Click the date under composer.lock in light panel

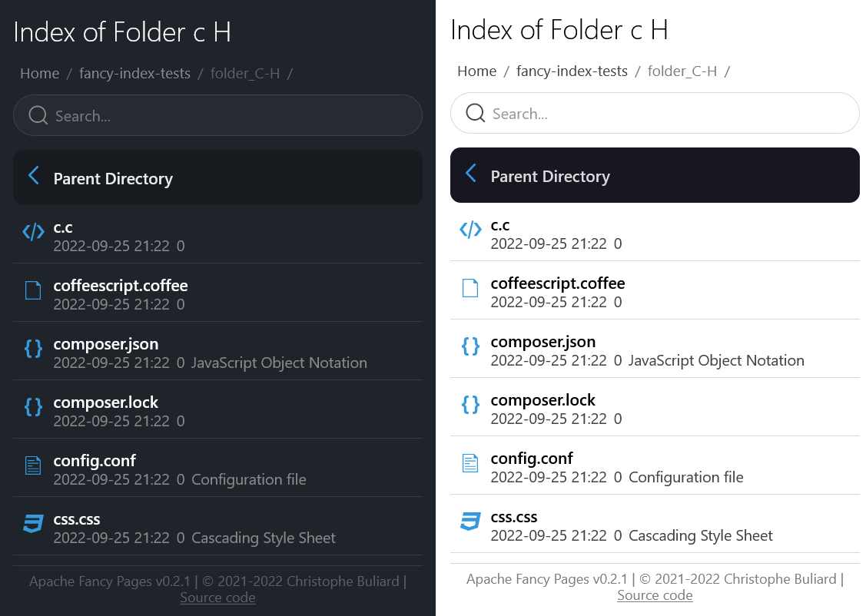click(549, 419)
